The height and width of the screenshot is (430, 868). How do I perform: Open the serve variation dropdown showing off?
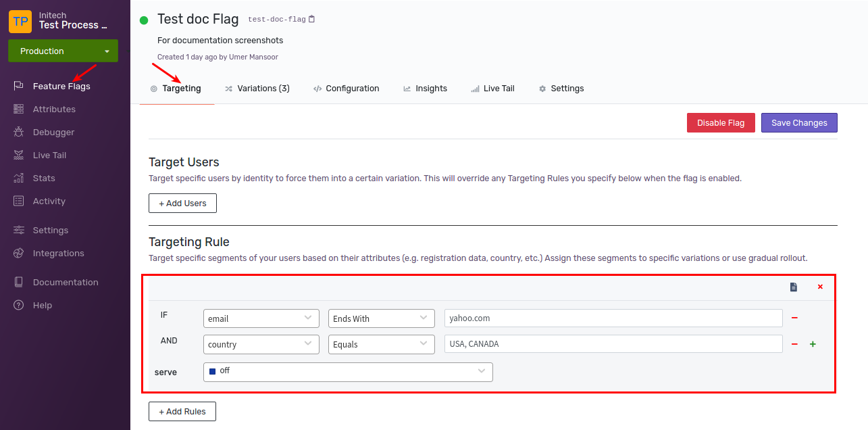coord(348,372)
